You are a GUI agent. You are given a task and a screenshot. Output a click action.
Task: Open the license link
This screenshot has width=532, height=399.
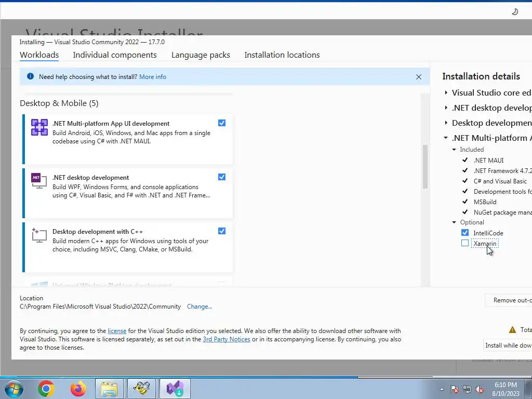click(x=117, y=331)
